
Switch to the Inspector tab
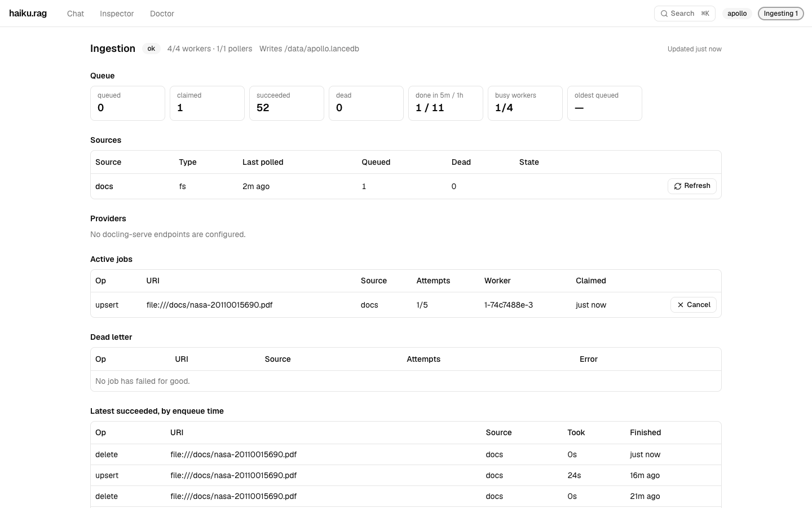117,14
